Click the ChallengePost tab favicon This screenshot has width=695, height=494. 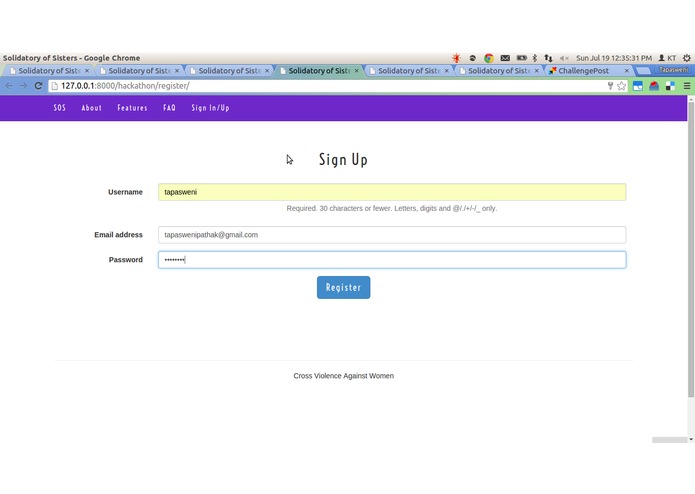552,71
